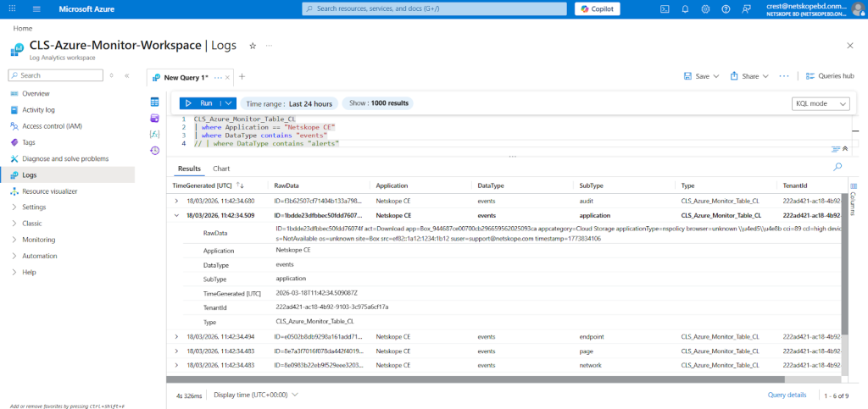Image resolution: width=868 pixels, height=409 pixels.
Task: Pin workspace with the star icon
Action: coord(253,46)
